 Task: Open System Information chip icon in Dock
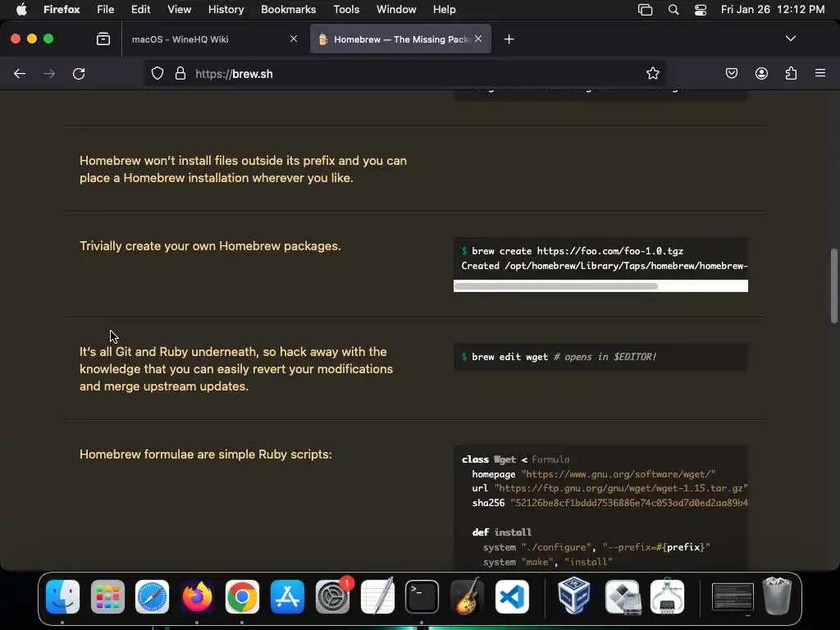pyautogui.click(x=667, y=597)
